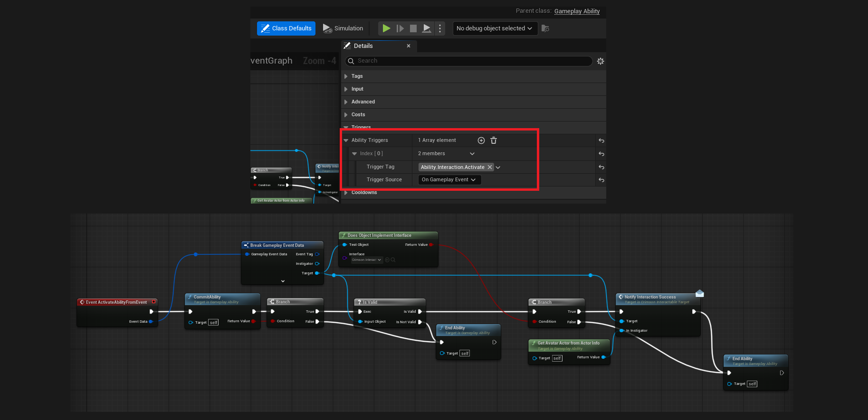Image resolution: width=868 pixels, height=420 pixels.
Task: Reset the Trigger Tag row to default
Action: (601, 167)
